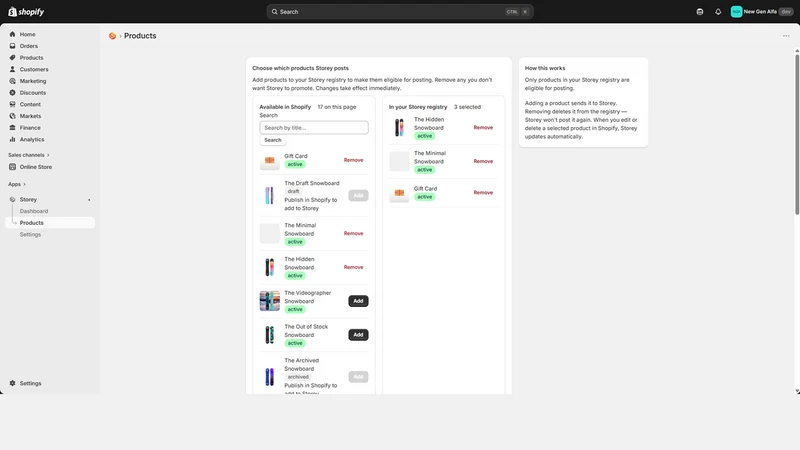Click '17 on this page' text
This screenshot has width=800, height=450.
[x=337, y=107]
